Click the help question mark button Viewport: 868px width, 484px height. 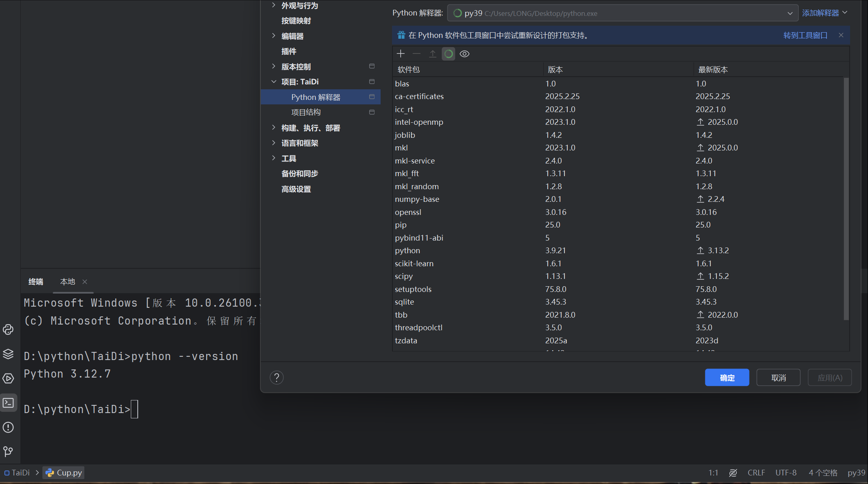[277, 378]
